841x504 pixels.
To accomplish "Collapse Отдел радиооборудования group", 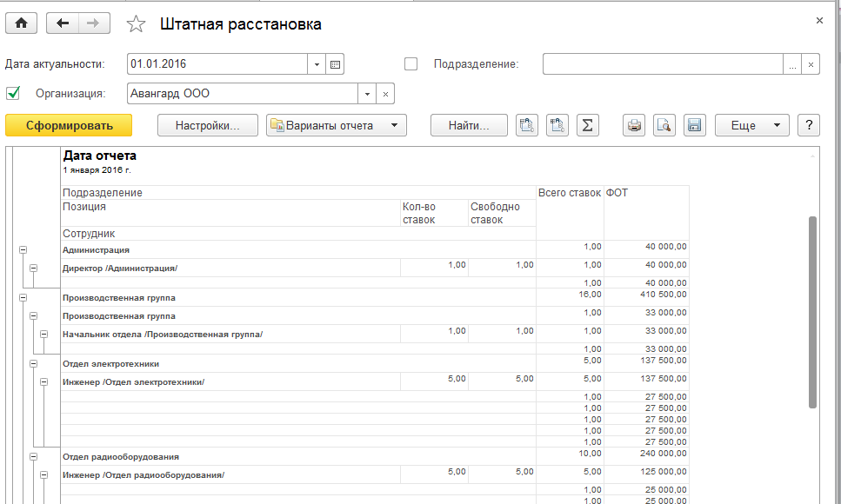I will click(33, 457).
